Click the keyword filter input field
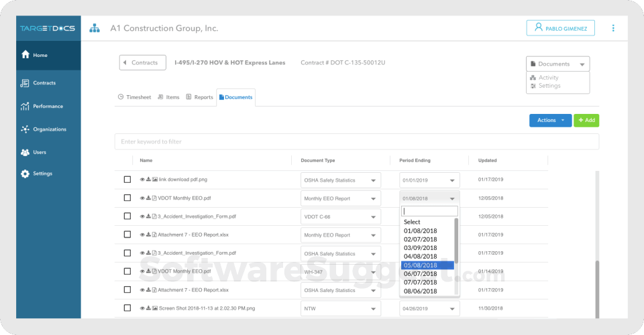This screenshot has height=335, width=644. [356, 141]
